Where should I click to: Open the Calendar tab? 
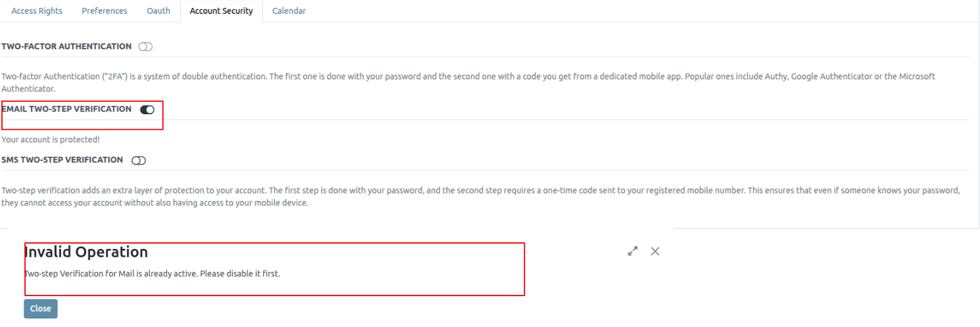(289, 11)
